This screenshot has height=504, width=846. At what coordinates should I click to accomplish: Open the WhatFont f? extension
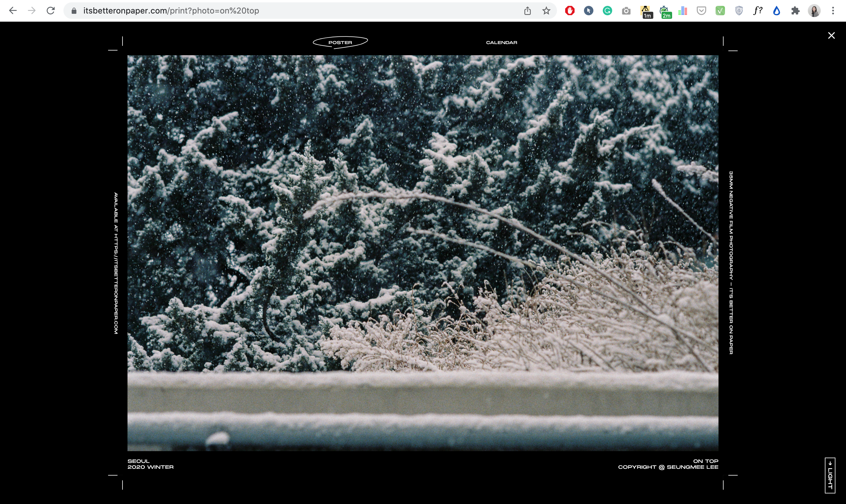coord(758,11)
